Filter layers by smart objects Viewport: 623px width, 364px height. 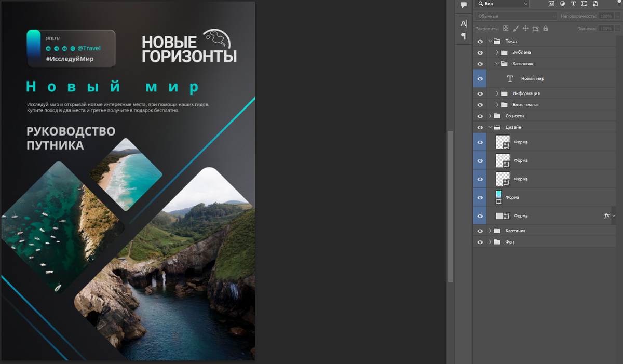[x=595, y=4]
